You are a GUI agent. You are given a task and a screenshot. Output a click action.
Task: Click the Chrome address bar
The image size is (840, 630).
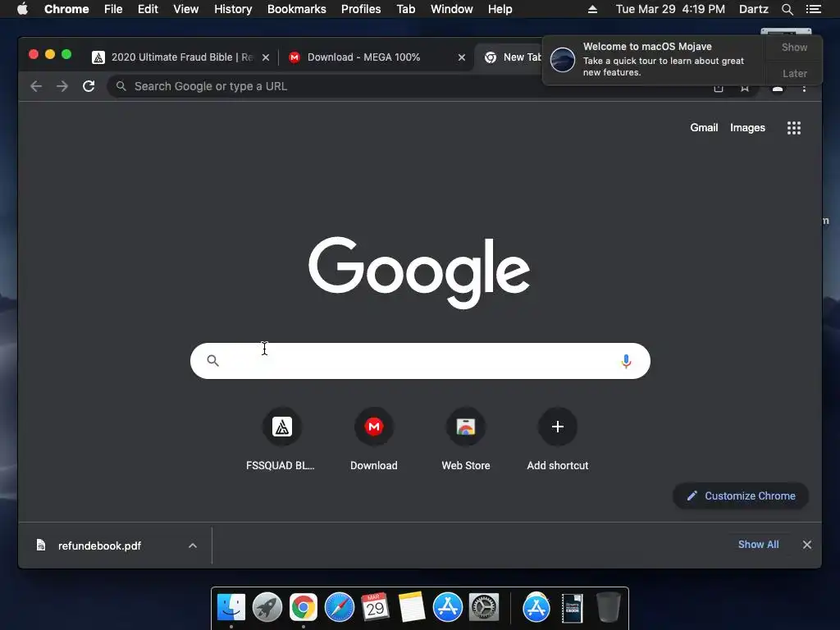[x=407, y=86]
